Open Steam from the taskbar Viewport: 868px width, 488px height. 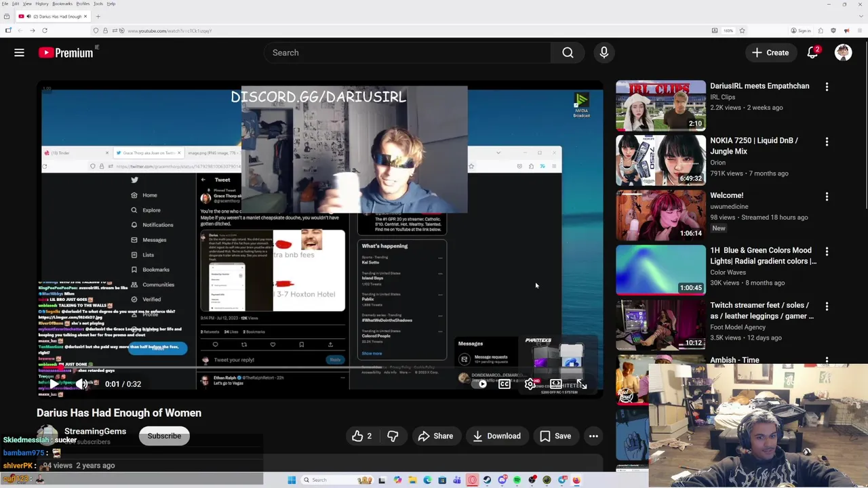pos(487,480)
